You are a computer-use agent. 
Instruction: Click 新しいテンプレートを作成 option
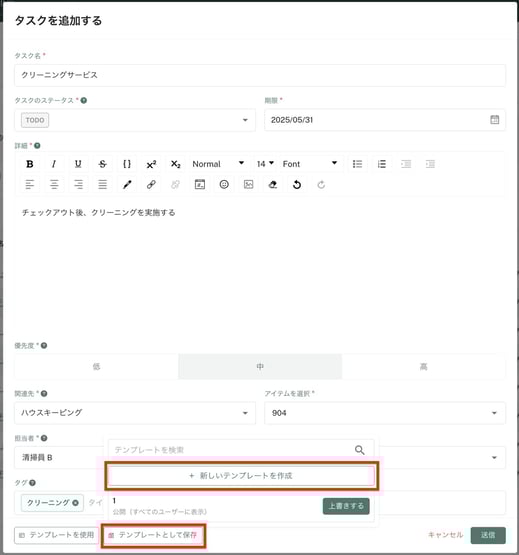click(x=241, y=476)
